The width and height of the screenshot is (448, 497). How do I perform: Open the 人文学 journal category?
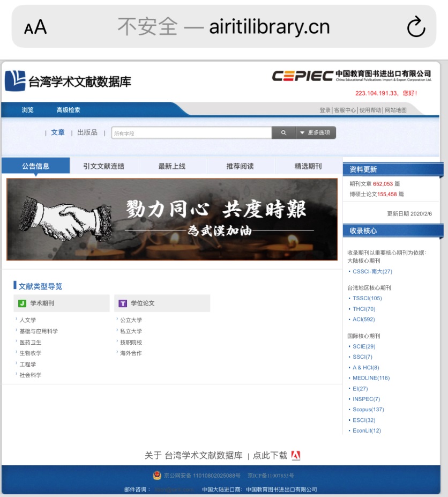(x=27, y=320)
